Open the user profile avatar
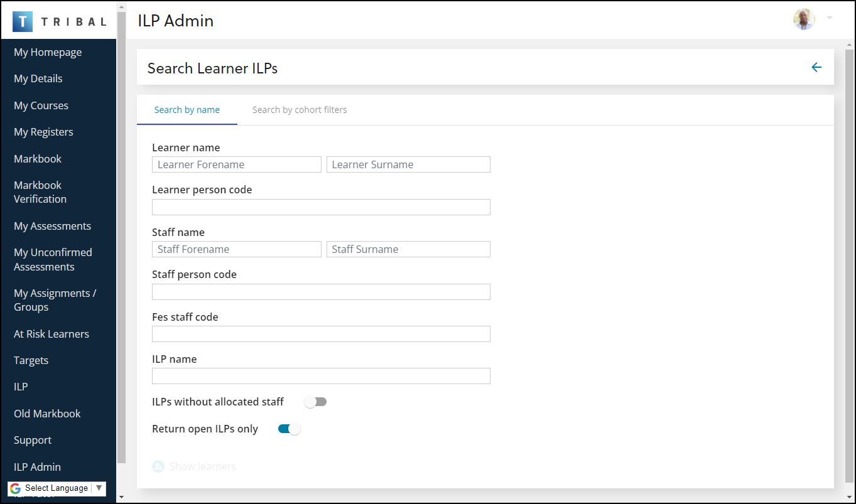Image resolution: width=856 pixels, height=504 pixels. (x=804, y=19)
